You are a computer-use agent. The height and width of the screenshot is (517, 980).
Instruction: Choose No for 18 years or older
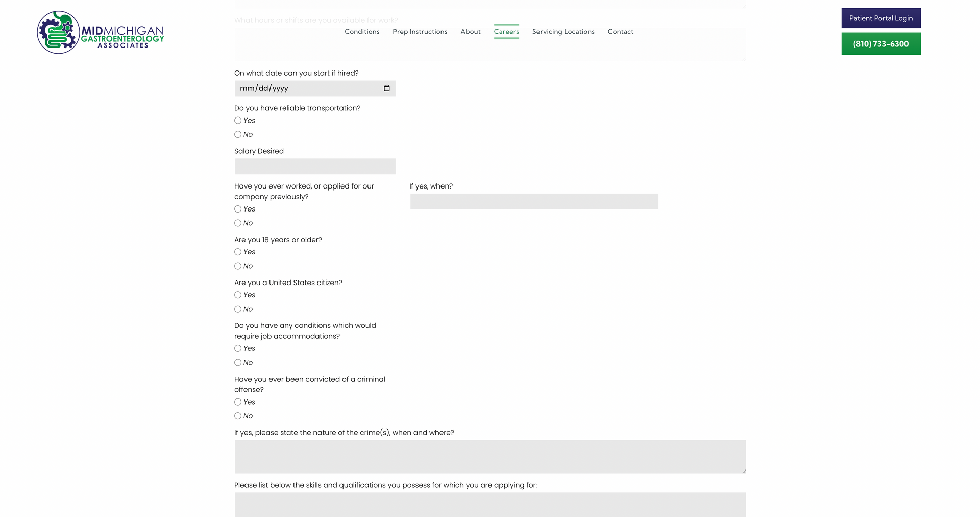click(238, 266)
